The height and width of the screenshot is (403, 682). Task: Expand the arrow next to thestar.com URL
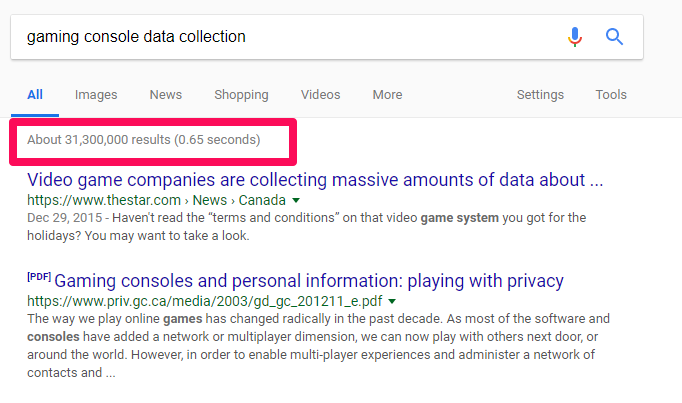pos(297,201)
